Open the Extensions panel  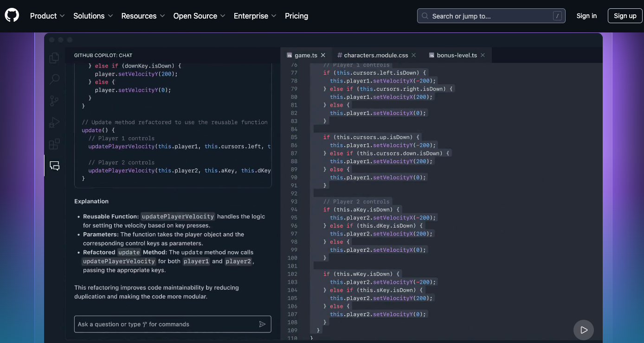click(x=54, y=144)
